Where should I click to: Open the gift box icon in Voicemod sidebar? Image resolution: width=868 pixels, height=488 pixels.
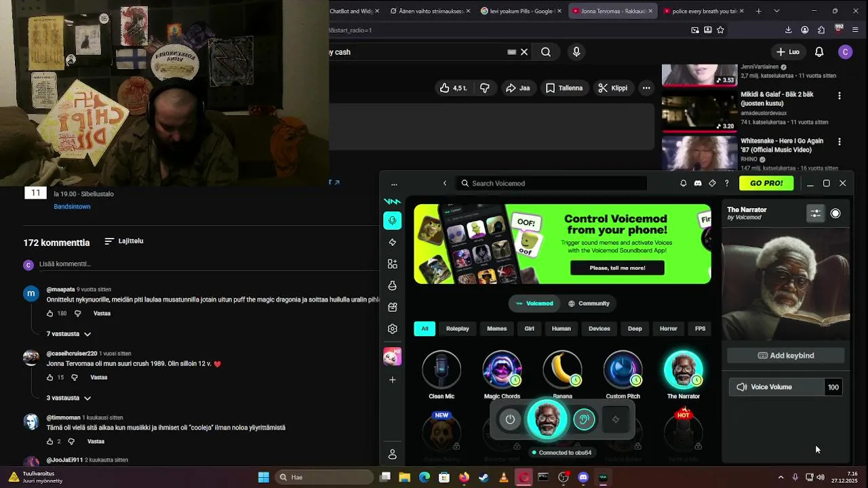coord(392,307)
